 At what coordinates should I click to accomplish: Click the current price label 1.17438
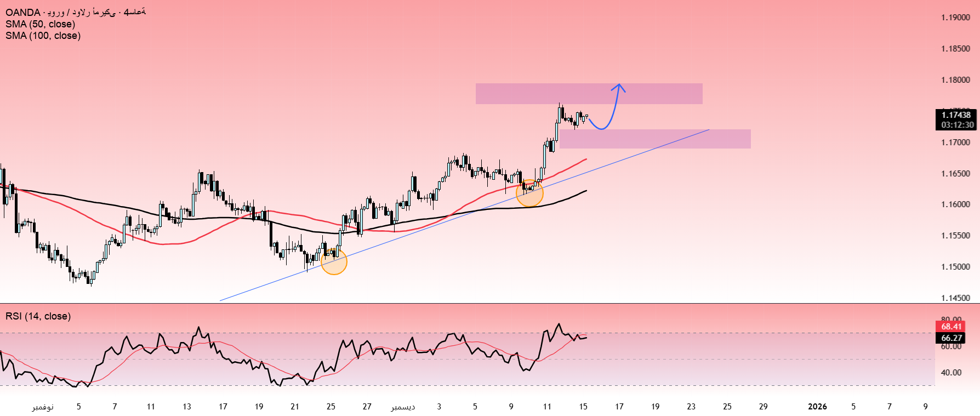[956, 115]
